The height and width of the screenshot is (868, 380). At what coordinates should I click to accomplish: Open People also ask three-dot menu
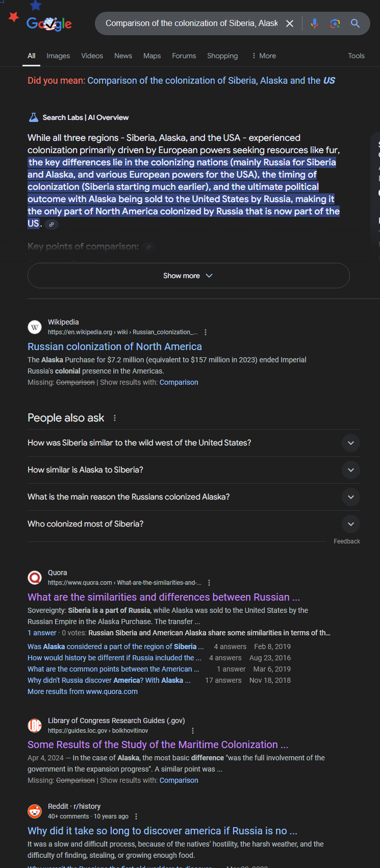(x=115, y=418)
